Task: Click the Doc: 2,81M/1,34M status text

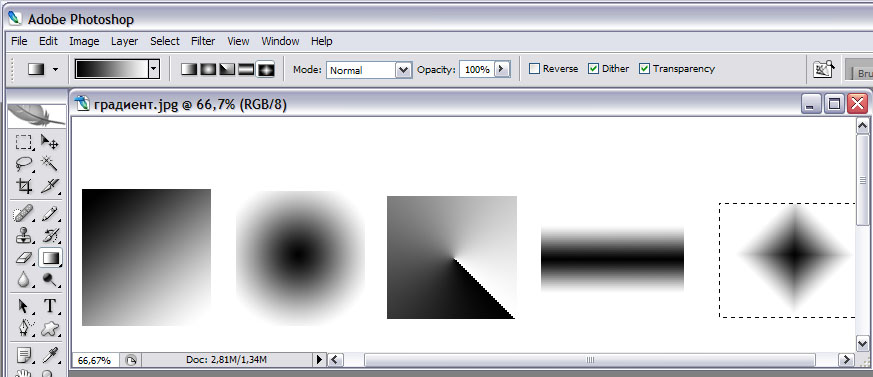Action: coord(227,360)
